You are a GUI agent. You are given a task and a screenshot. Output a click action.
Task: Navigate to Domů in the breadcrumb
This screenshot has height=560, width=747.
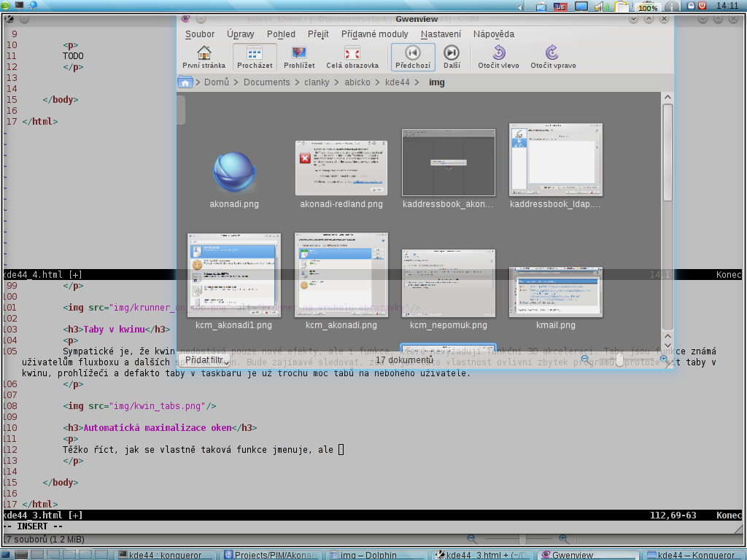click(217, 82)
